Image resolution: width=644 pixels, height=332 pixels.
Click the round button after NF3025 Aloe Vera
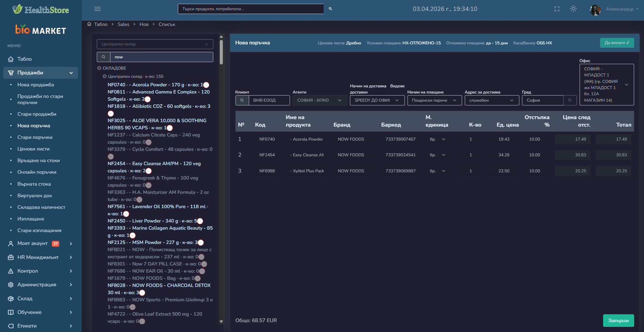pyautogui.click(x=170, y=128)
